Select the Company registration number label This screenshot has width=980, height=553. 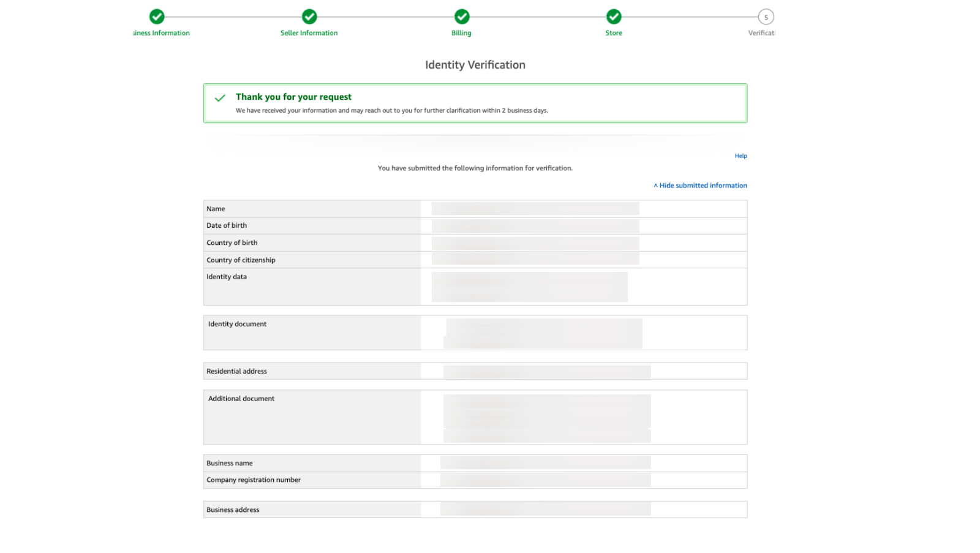254,480
